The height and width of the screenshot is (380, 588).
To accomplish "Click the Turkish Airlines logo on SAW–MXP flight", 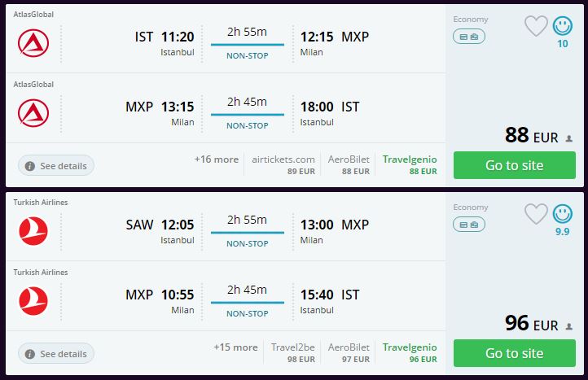I will tap(33, 231).
